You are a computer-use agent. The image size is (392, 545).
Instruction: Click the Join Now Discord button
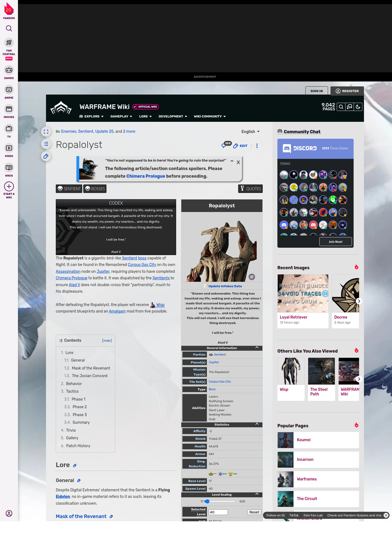coord(335,242)
